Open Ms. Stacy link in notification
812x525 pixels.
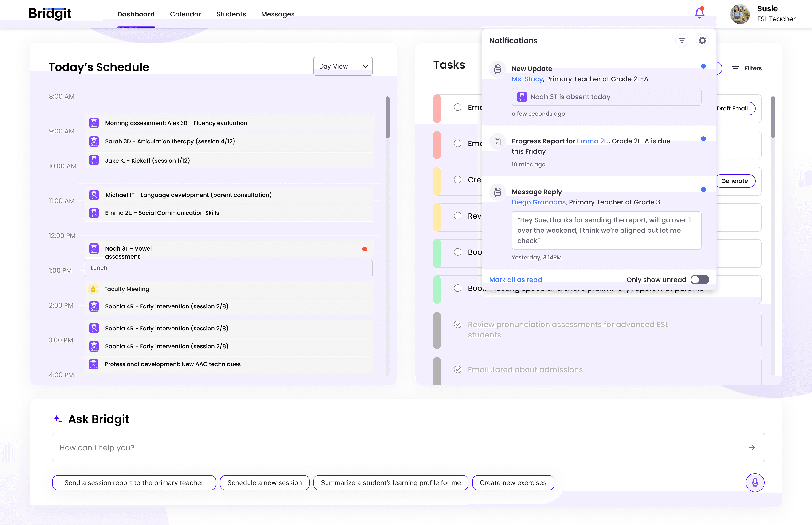pos(527,79)
